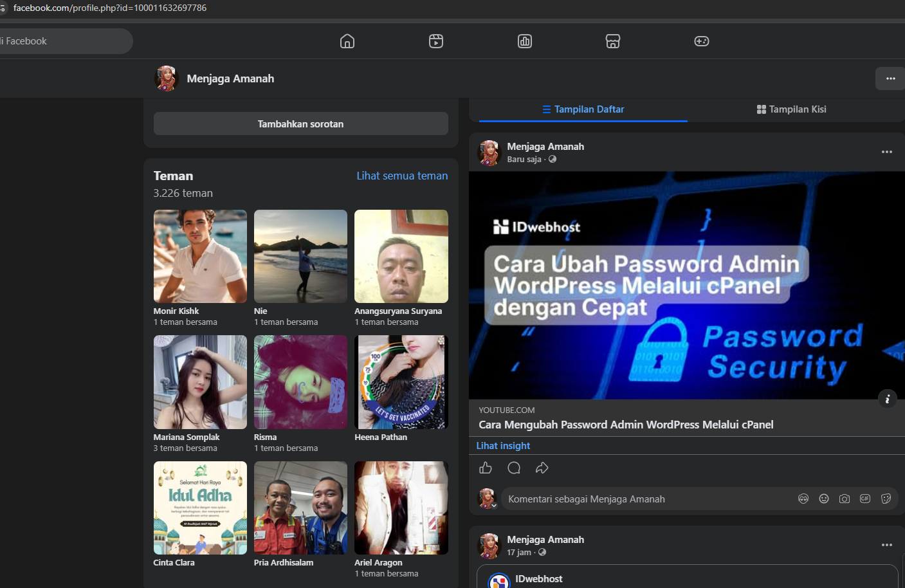Open the Video (Watch) icon
Screen dimensions: 905x588
[436, 41]
